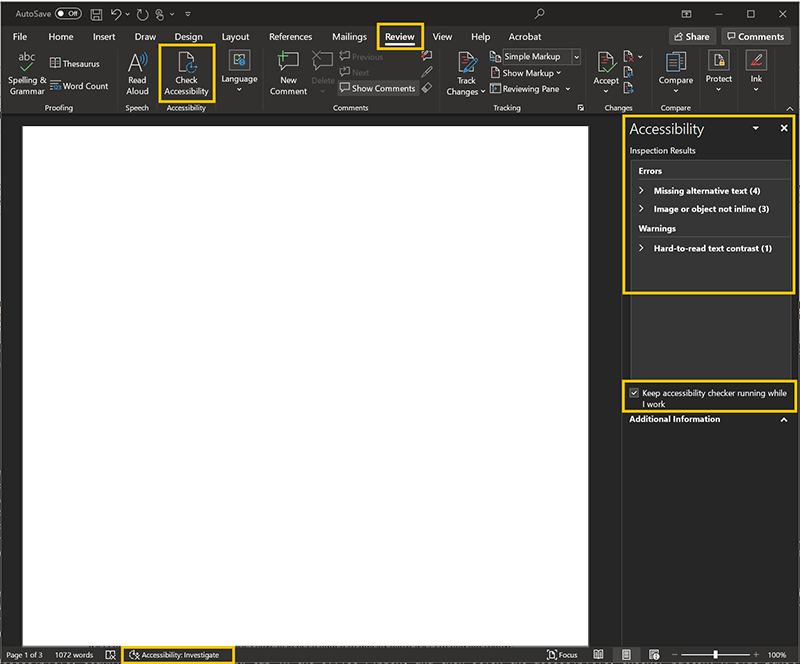This screenshot has width=800, height=664.
Task: Switch to the References tab
Action: (x=290, y=37)
